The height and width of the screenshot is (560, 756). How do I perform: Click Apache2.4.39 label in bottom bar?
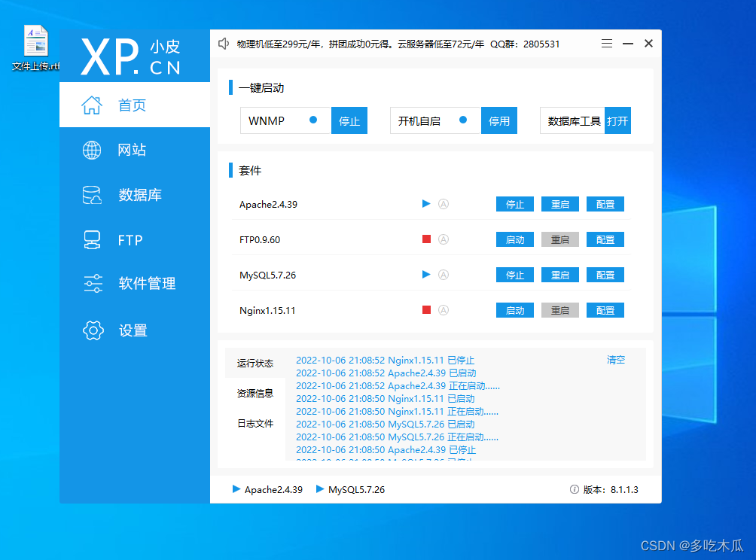pyautogui.click(x=273, y=490)
